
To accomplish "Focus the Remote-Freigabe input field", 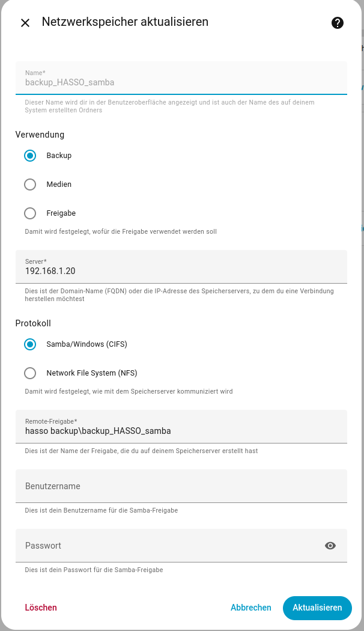I will point(180,431).
